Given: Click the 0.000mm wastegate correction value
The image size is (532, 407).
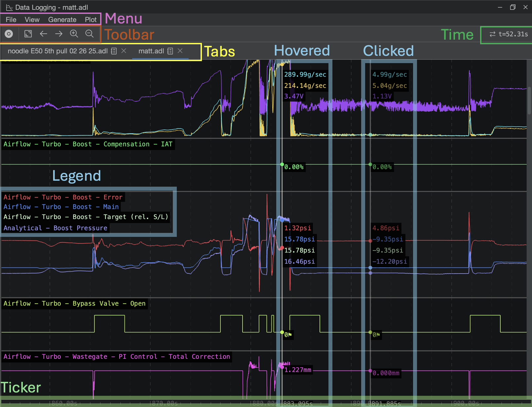Looking at the screenshot, I should [x=386, y=373].
